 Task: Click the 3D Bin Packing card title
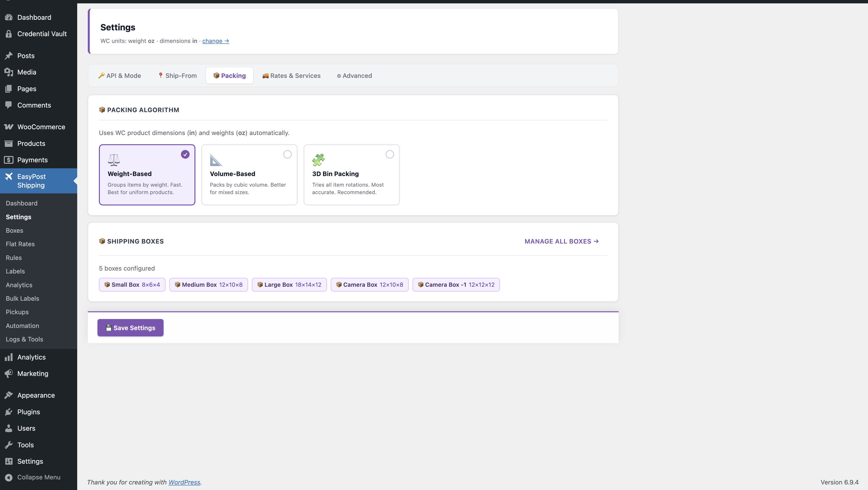coord(336,174)
